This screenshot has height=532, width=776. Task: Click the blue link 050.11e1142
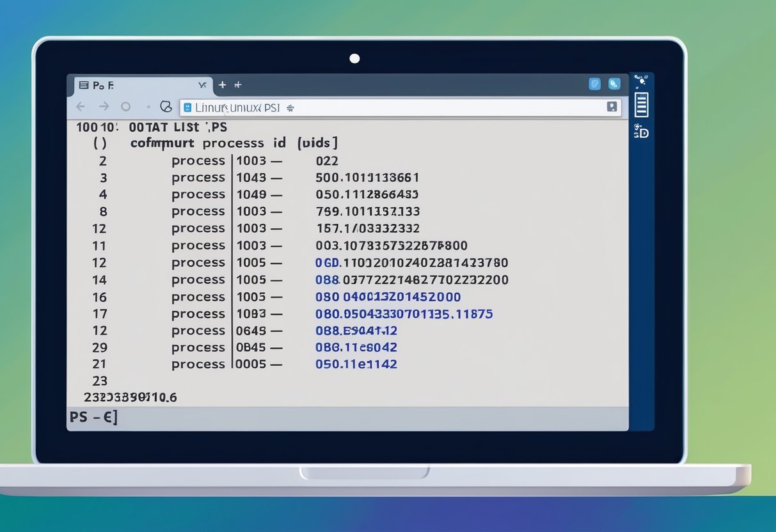point(356,364)
